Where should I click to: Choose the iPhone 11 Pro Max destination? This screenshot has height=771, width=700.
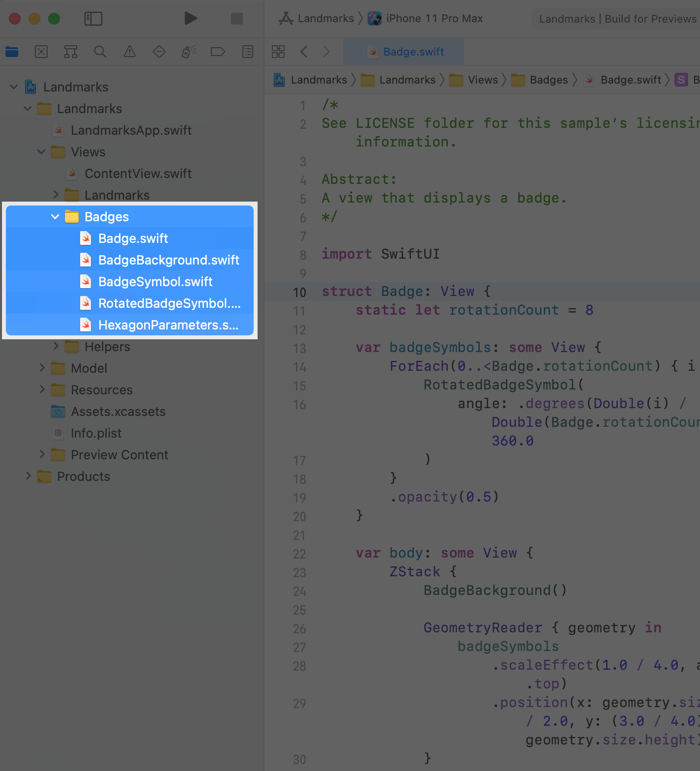click(425, 19)
